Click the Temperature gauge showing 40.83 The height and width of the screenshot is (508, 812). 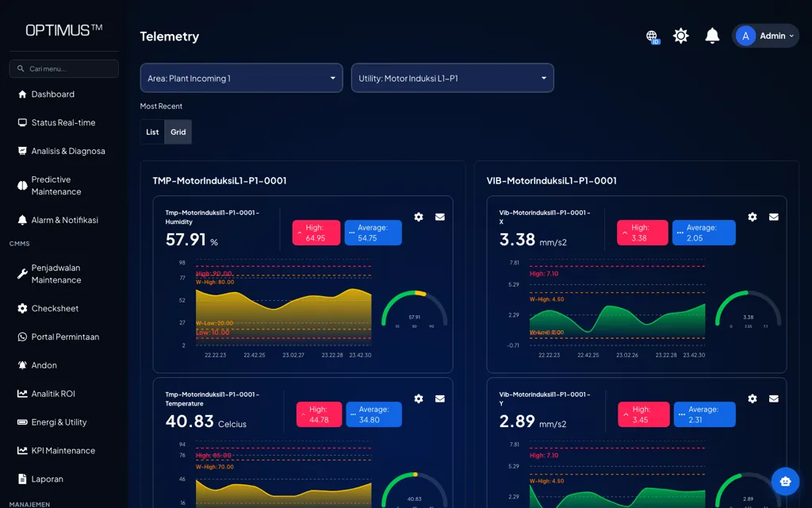414,490
